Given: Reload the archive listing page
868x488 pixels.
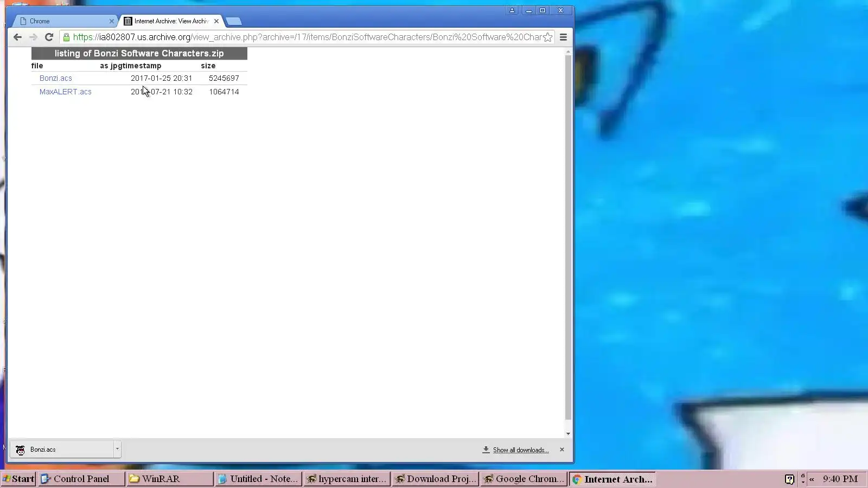Looking at the screenshot, I should (x=49, y=37).
